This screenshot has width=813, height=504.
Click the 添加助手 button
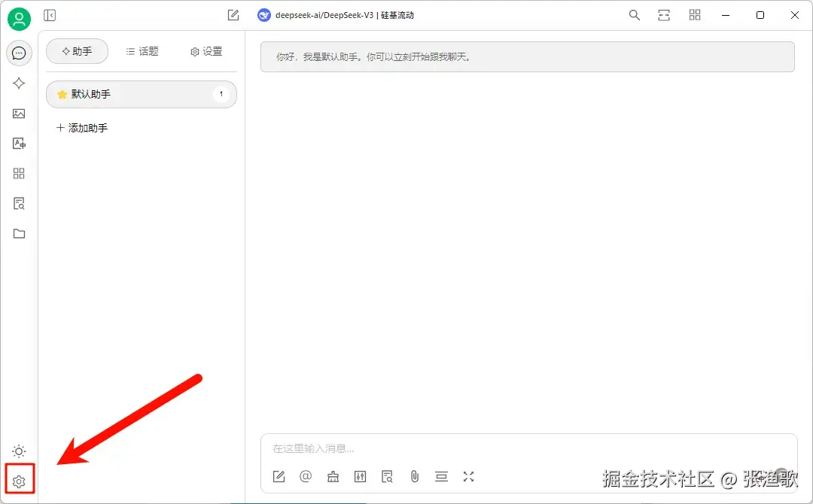81,128
